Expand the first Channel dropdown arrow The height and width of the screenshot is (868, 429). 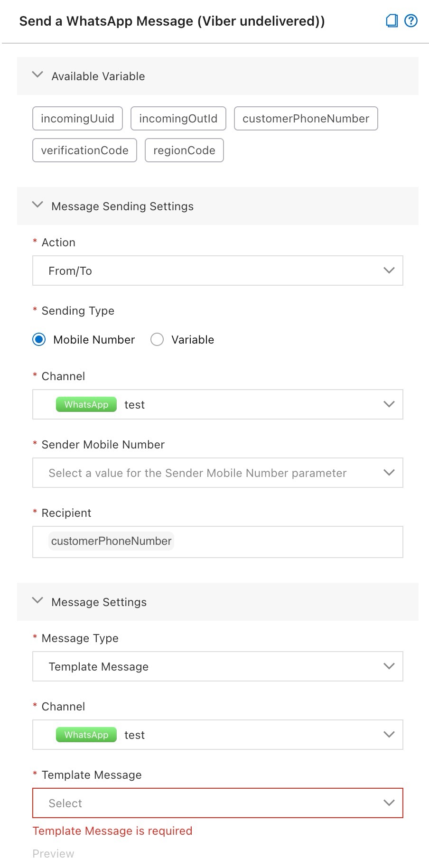click(x=389, y=404)
